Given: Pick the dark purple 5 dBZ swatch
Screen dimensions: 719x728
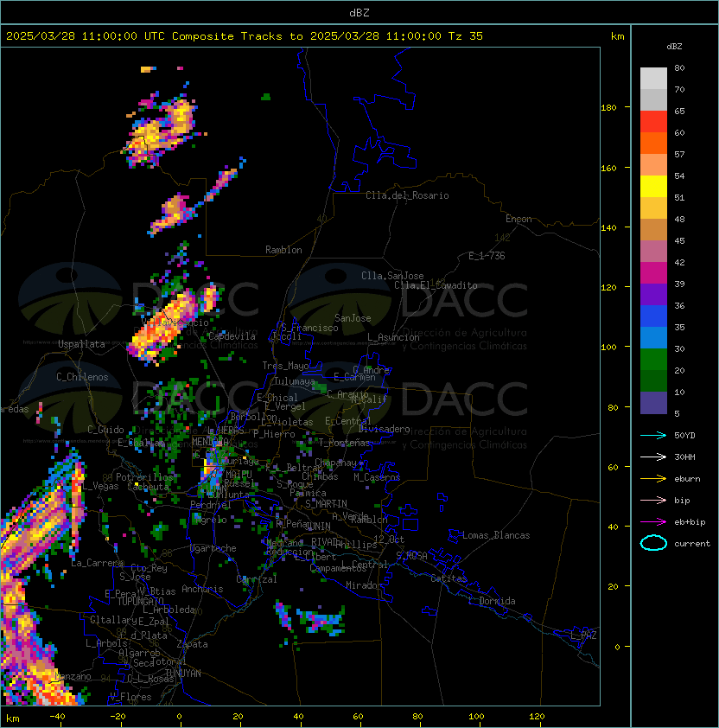Looking at the screenshot, I should point(653,403).
